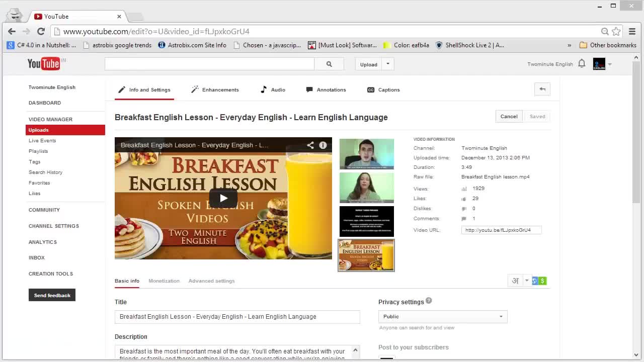Click the YouTube logo

pyautogui.click(x=44, y=63)
